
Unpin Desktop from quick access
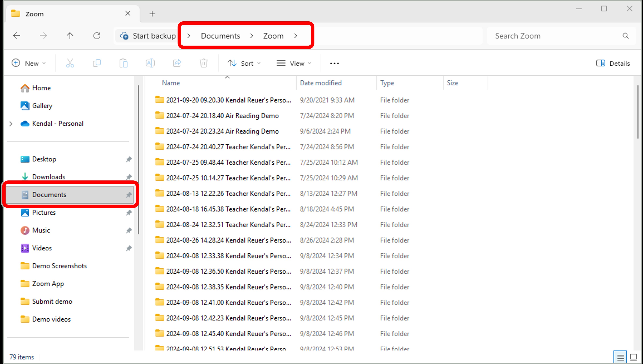(129, 159)
